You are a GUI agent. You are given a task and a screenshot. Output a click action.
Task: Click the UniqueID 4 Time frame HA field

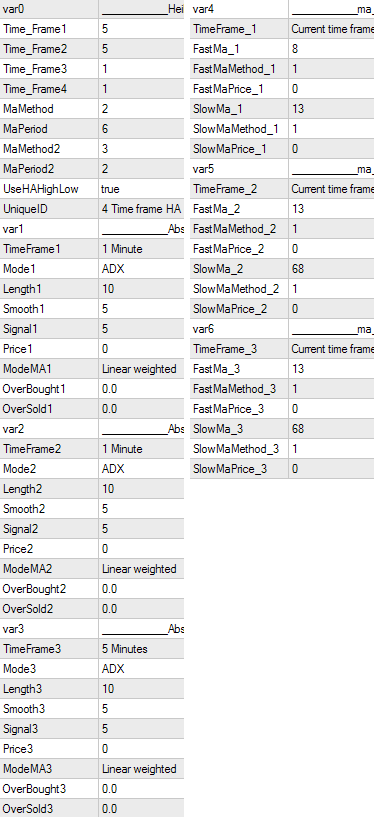(x=141, y=209)
